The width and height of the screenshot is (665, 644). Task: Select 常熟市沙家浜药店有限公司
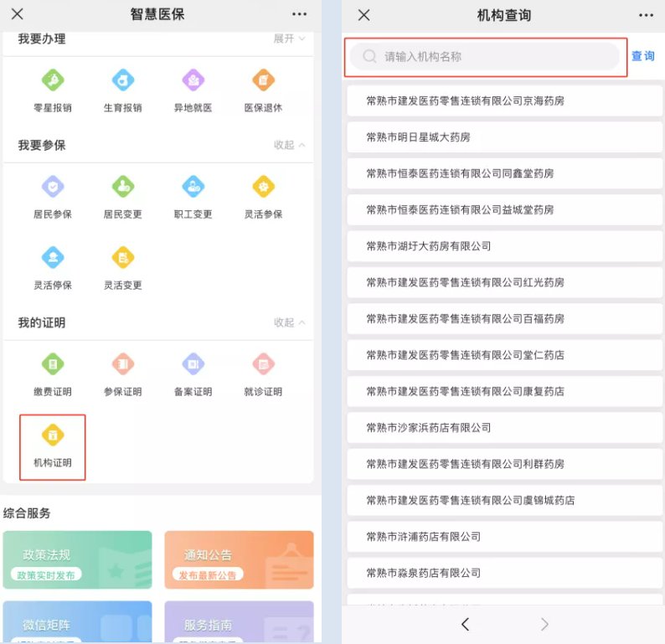click(505, 428)
